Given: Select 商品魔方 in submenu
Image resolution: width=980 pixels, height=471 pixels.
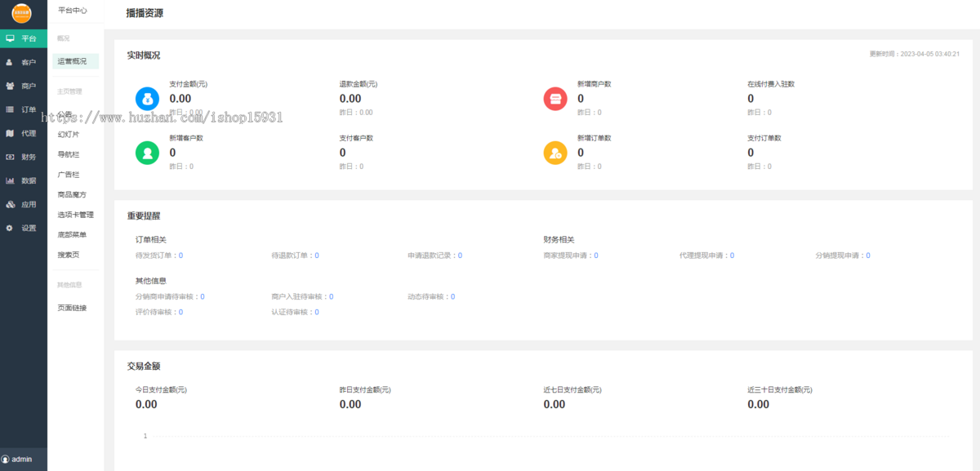Looking at the screenshot, I should (x=72, y=195).
